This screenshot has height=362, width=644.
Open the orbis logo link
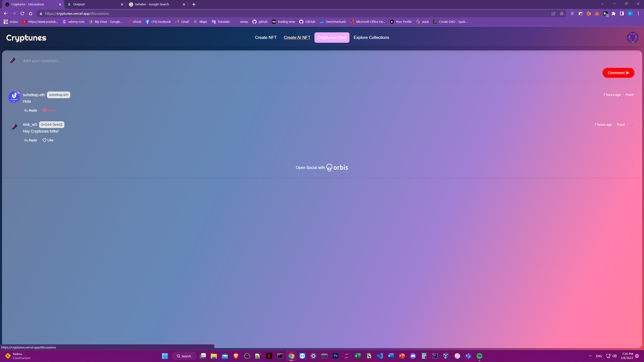337,167
